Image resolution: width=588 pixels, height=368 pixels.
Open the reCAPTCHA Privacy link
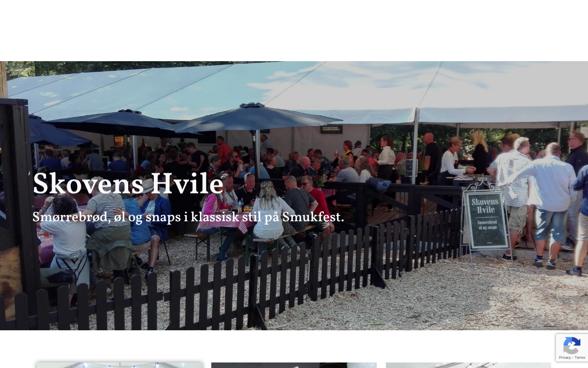pyautogui.click(x=565, y=357)
